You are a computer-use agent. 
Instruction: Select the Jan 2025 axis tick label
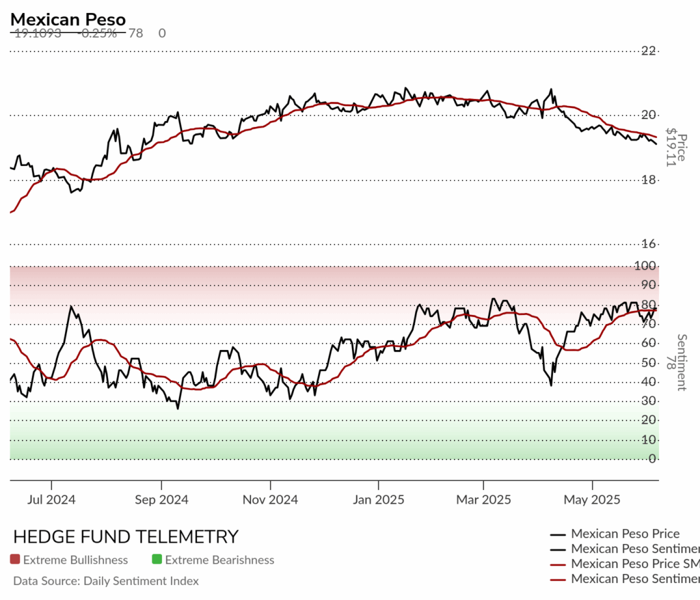point(378,499)
